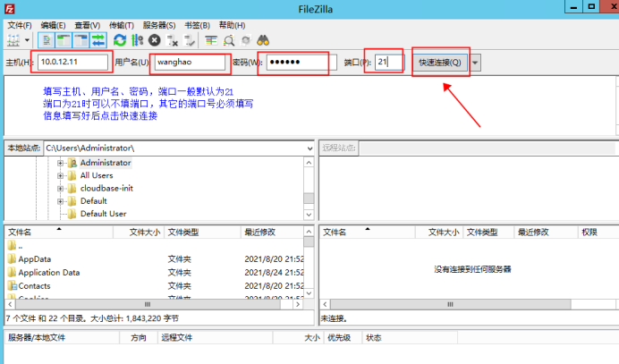
Task: Focus the 用户名 username field
Action: pos(190,62)
